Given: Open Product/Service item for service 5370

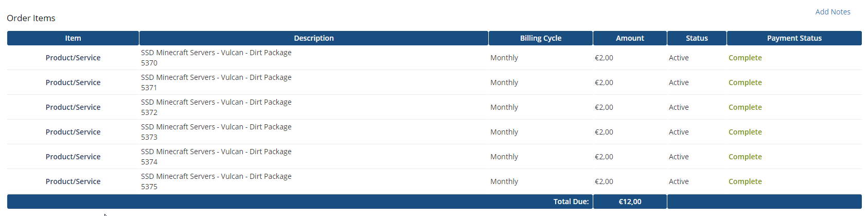Looking at the screenshot, I should tap(73, 58).
